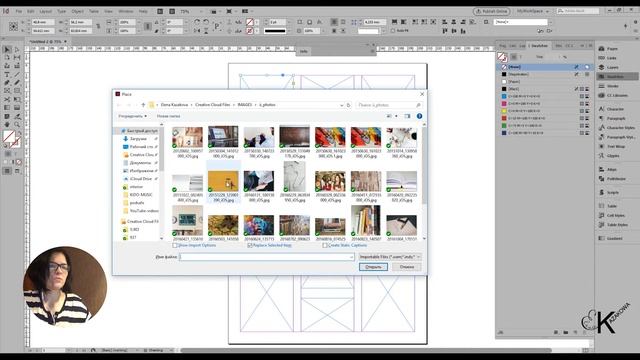Select the Direct Selection tool

tap(17, 49)
